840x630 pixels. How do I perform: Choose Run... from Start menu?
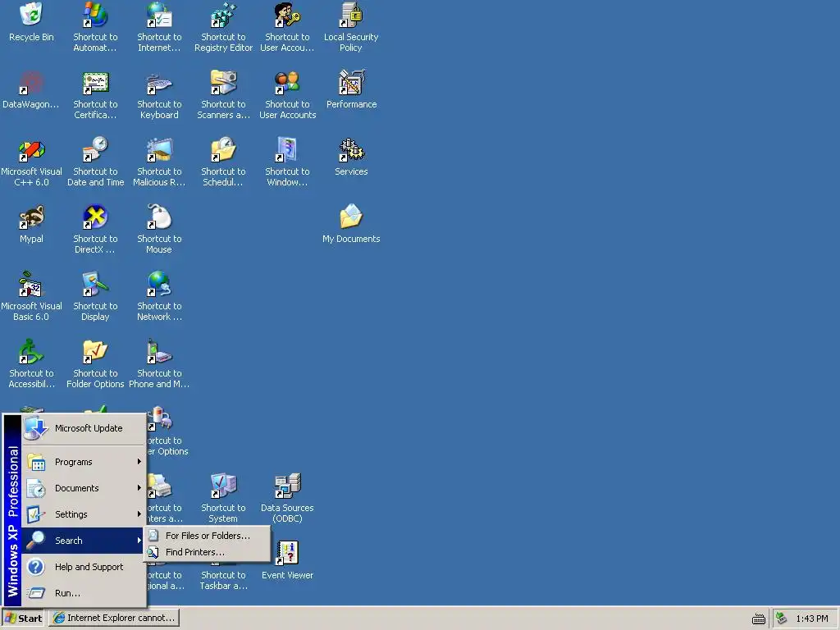[x=84, y=593]
